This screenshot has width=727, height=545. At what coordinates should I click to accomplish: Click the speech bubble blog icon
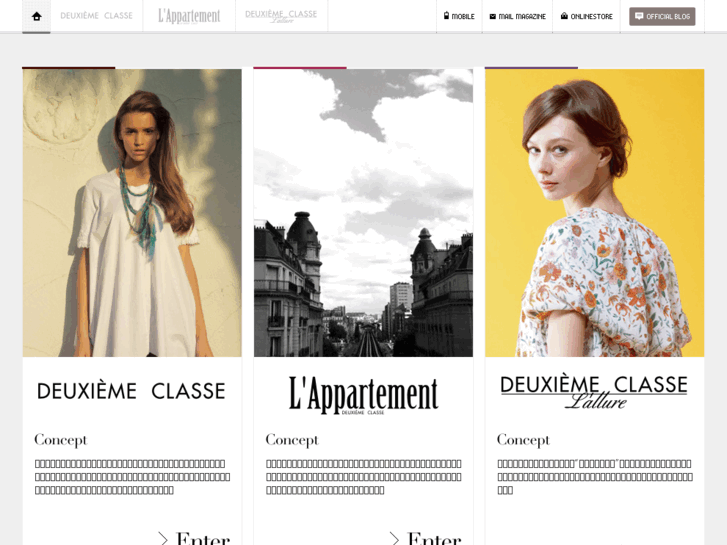pos(638,16)
